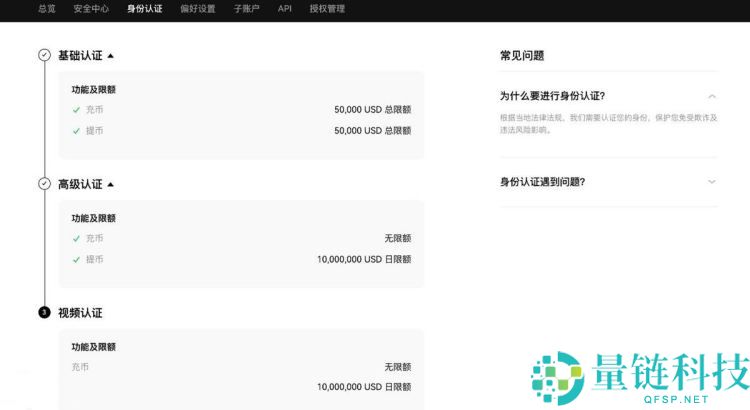Open the API tab
Image resolution: width=750 pixels, height=410 pixels.
click(x=285, y=9)
